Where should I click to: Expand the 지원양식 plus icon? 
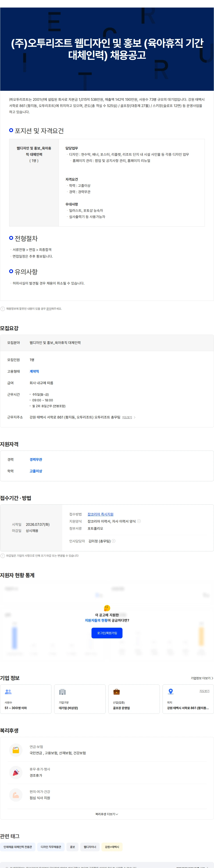click(139, 521)
